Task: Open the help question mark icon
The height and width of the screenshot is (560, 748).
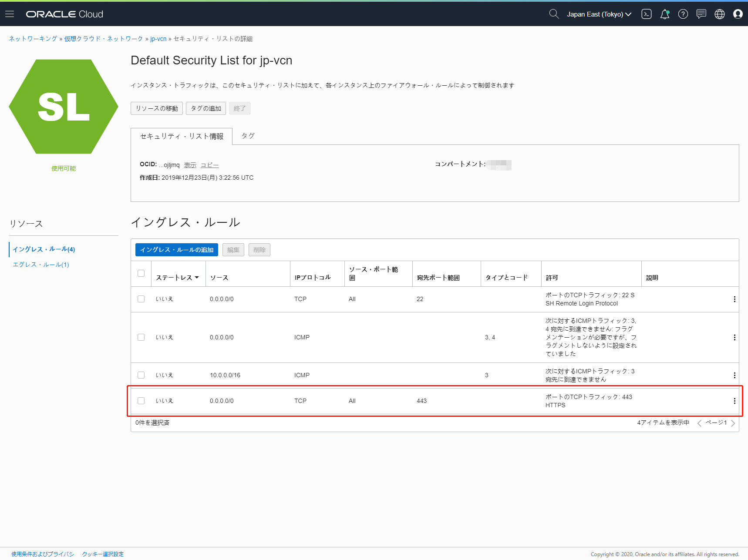Action: [683, 14]
